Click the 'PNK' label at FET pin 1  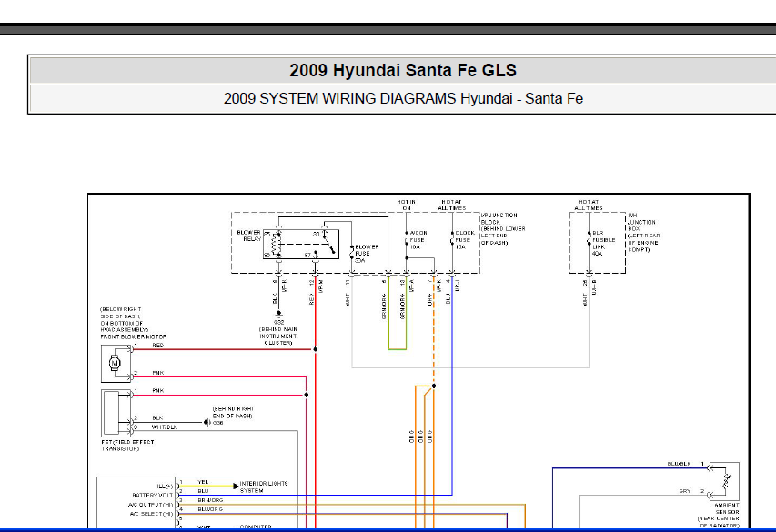coord(158,391)
